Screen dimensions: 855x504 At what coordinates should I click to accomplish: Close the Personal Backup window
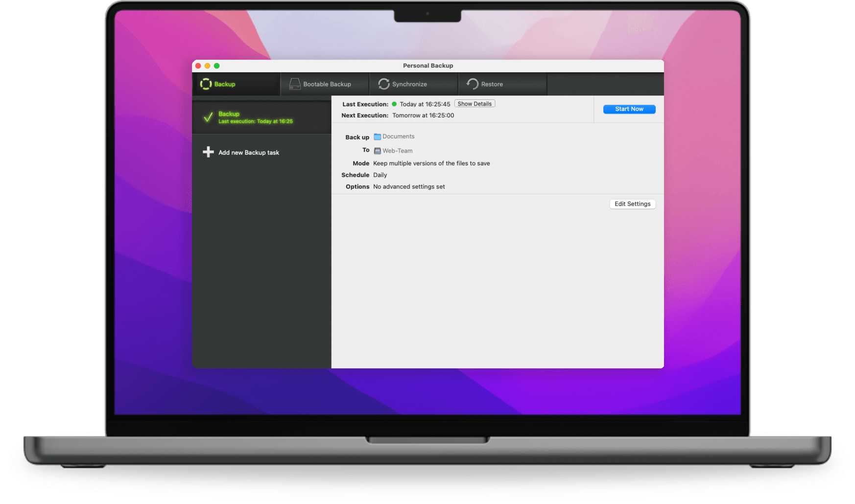point(198,66)
